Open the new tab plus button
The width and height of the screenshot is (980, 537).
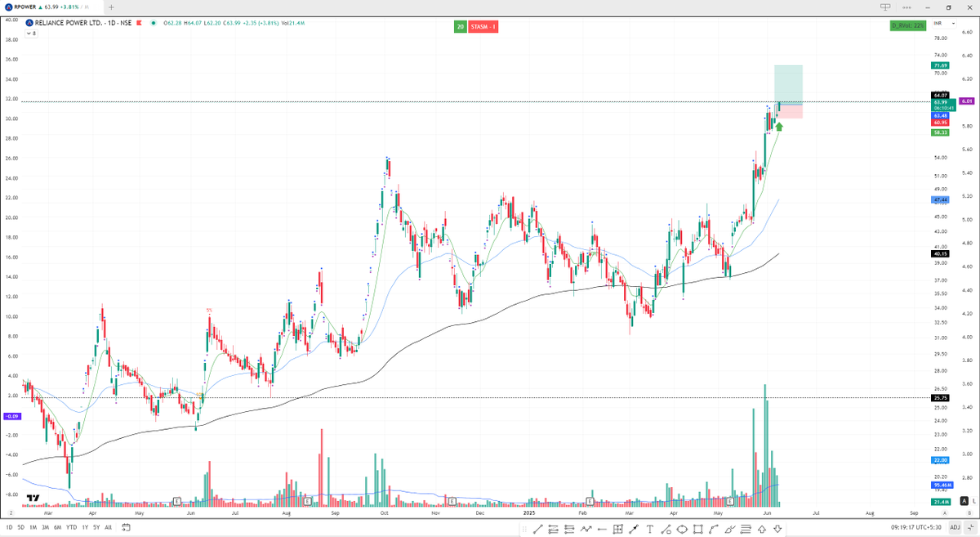(x=111, y=7)
